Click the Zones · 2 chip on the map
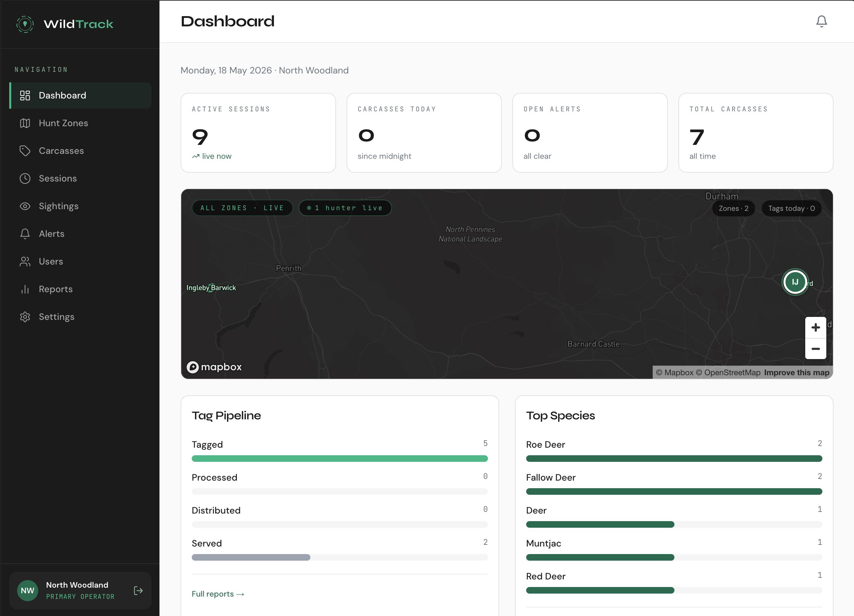This screenshot has height=616, width=854. click(733, 209)
